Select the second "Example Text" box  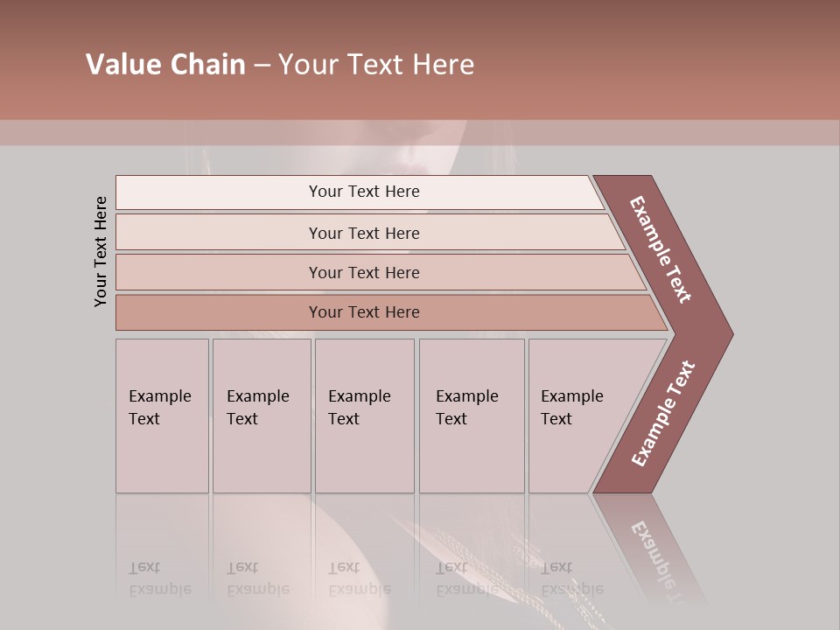point(261,416)
